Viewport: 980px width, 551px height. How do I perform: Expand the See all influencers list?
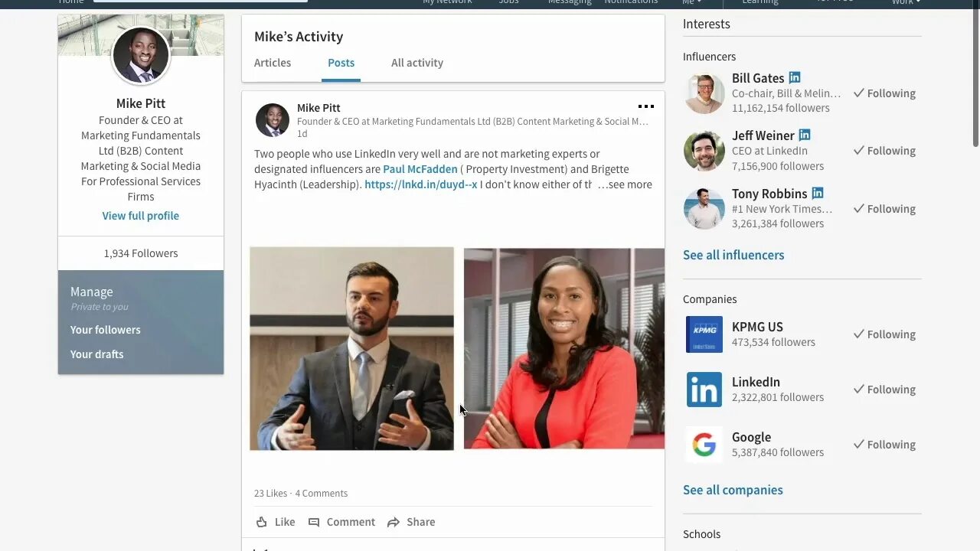pyautogui.click(x=733, y=255)
